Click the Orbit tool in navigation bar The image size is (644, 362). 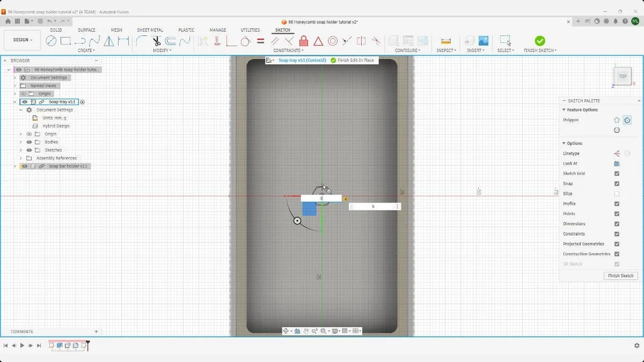point(286,331)
